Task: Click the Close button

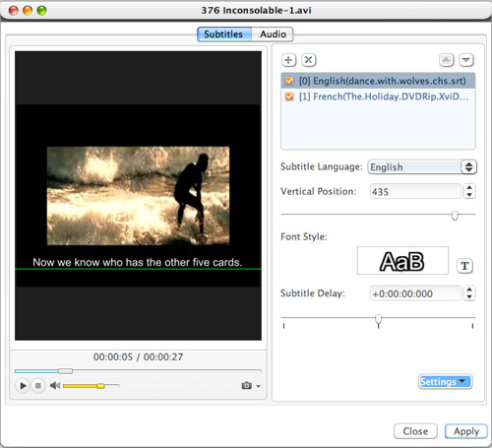Action: coord(415,431)
